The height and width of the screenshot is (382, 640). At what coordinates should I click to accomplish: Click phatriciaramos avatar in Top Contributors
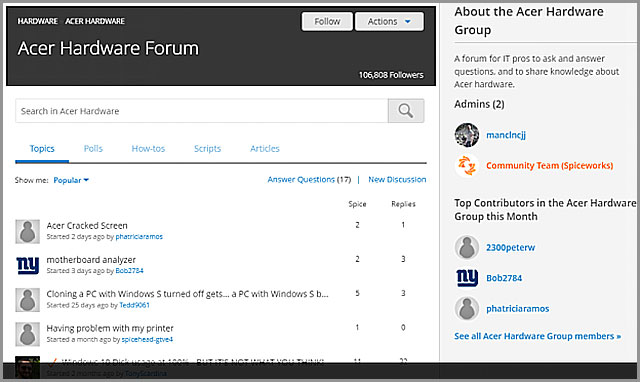pos(467,309)
